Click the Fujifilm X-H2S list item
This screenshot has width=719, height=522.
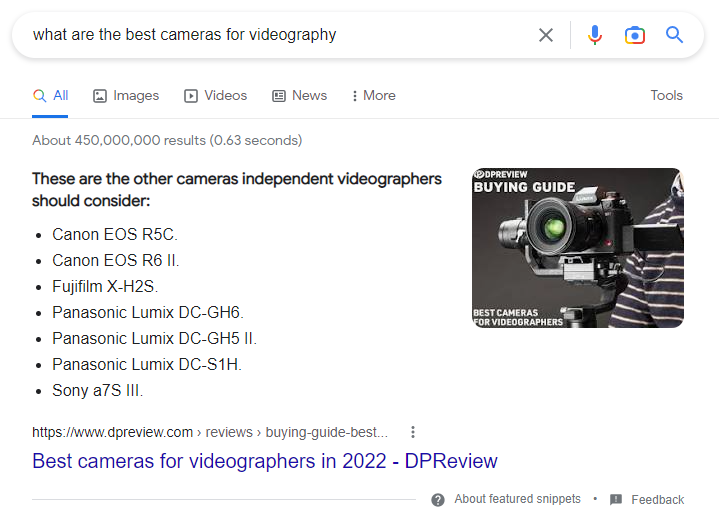tap(105, 287)
